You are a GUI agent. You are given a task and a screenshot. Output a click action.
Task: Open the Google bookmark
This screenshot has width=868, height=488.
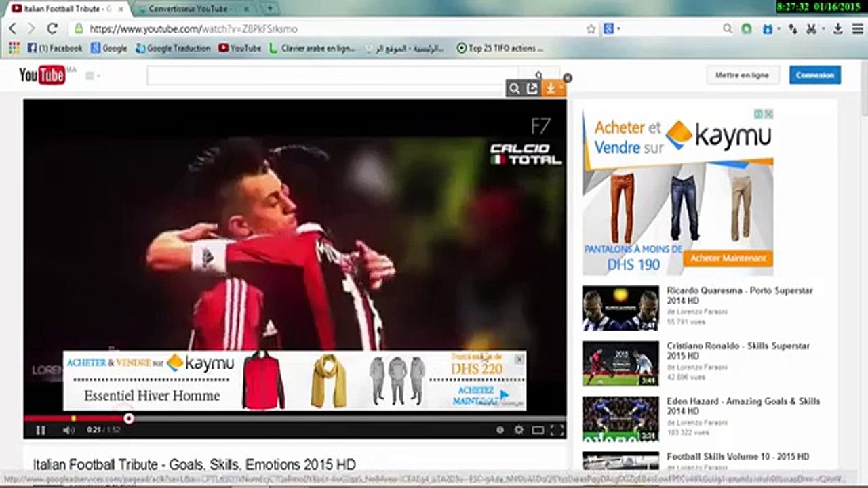(109, 48)
